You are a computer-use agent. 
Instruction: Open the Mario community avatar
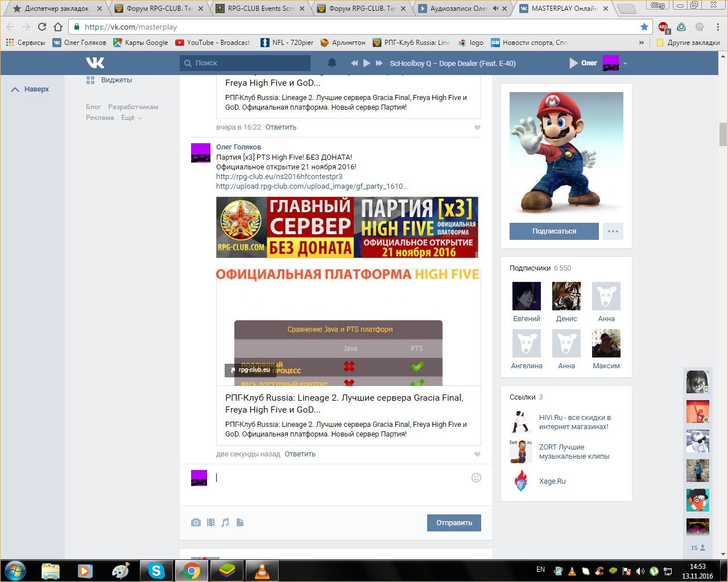566,153
